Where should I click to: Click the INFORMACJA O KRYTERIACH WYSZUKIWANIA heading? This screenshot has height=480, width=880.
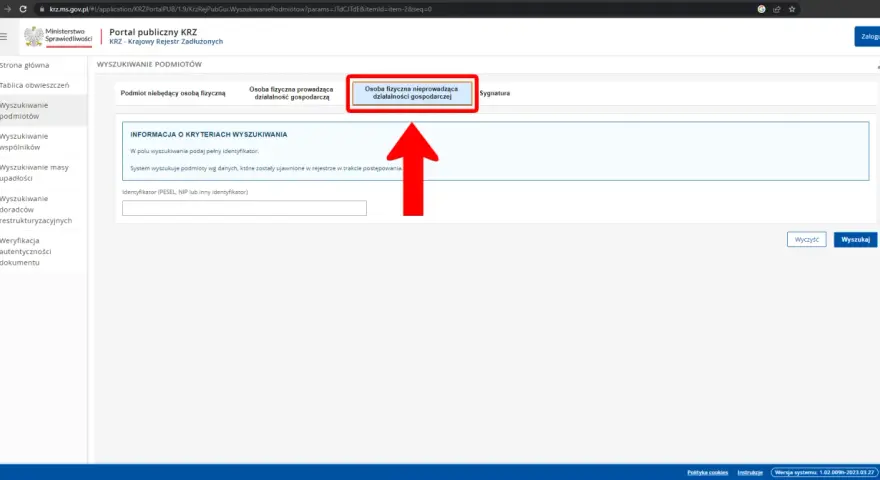point(209,135)
